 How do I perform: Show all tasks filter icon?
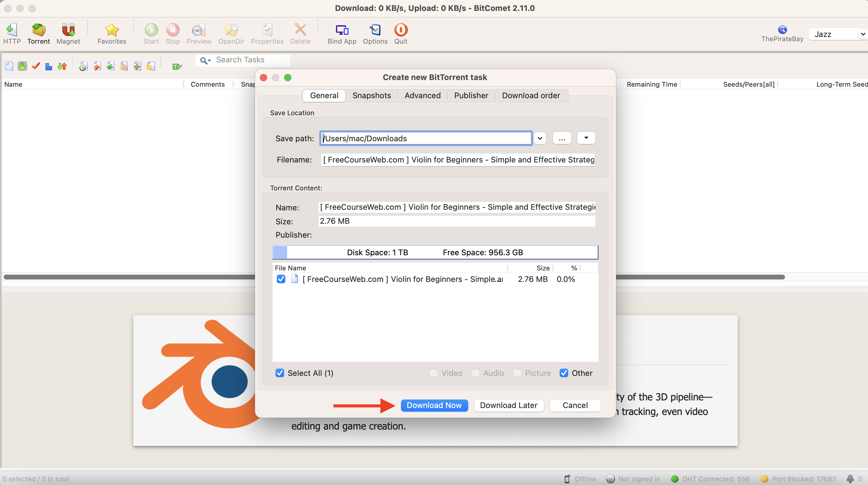pyautogui.click(x=9, y=66)
